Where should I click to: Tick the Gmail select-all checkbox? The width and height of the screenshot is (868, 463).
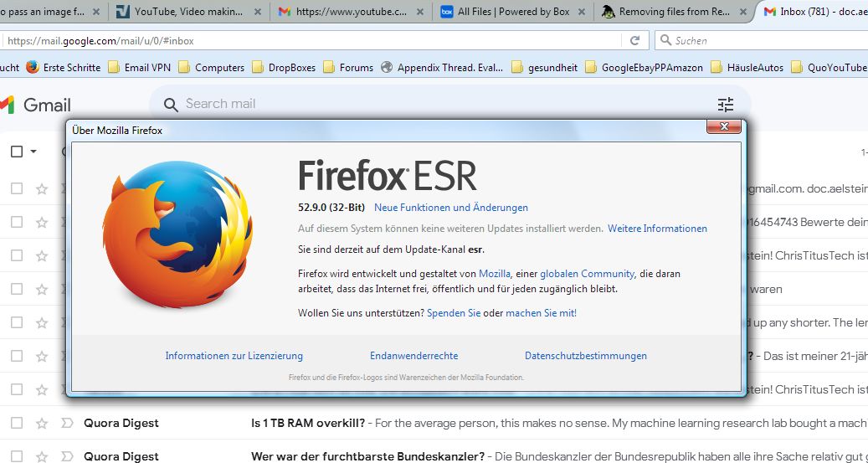[17, 152]
